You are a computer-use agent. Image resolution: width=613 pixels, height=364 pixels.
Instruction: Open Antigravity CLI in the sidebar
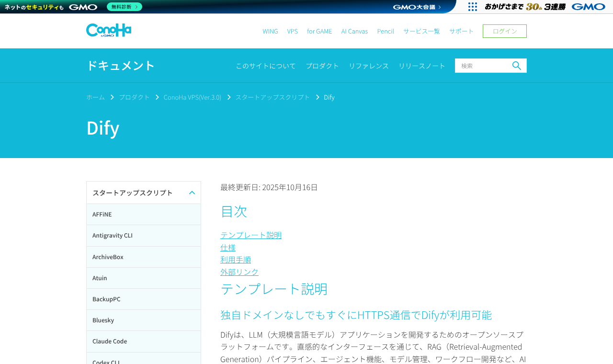point(144,235)
